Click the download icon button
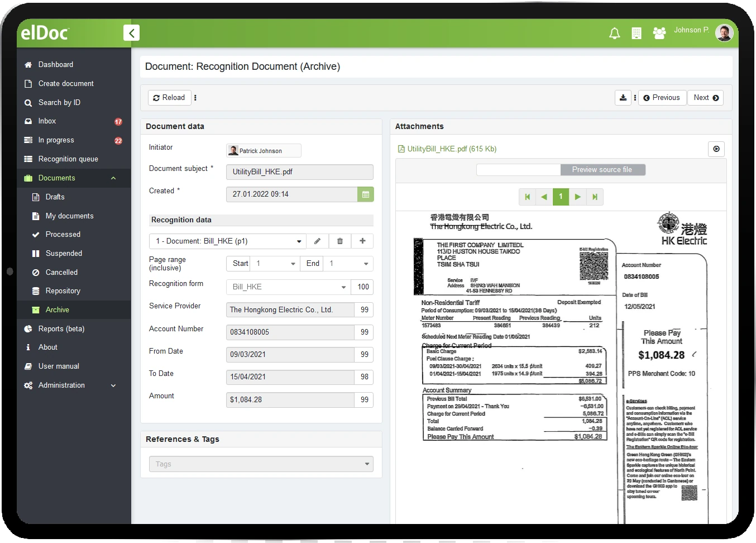Image resolution: width=756 pixels, height=543 pixels. [623, 98]
